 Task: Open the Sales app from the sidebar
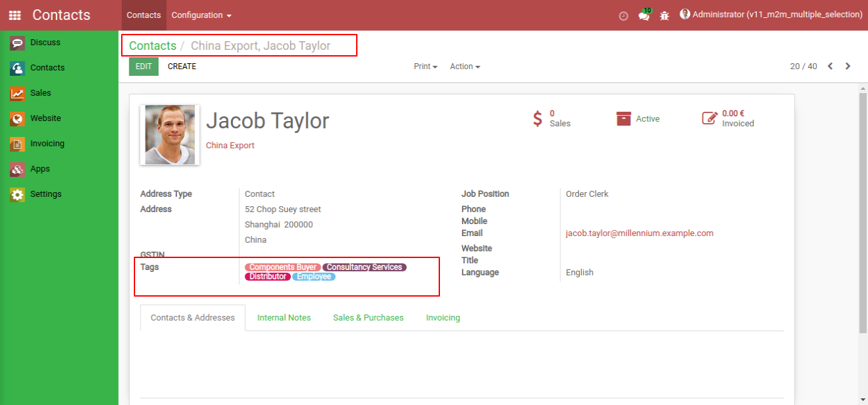(41, 92)
